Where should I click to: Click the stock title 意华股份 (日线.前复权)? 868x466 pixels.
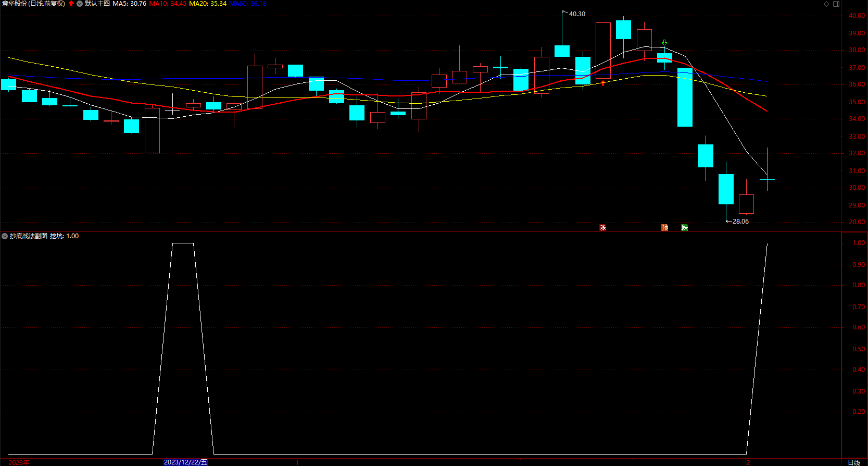(x=33, y=4)
